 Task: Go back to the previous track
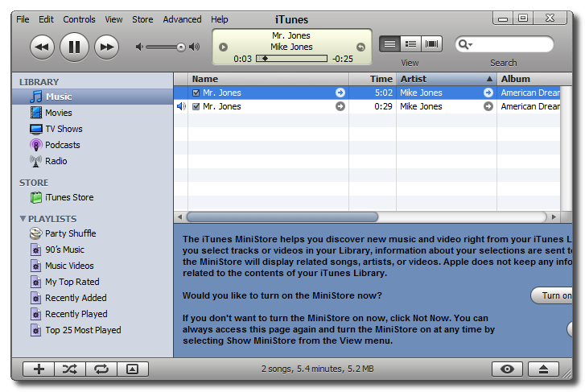(42, 47)
